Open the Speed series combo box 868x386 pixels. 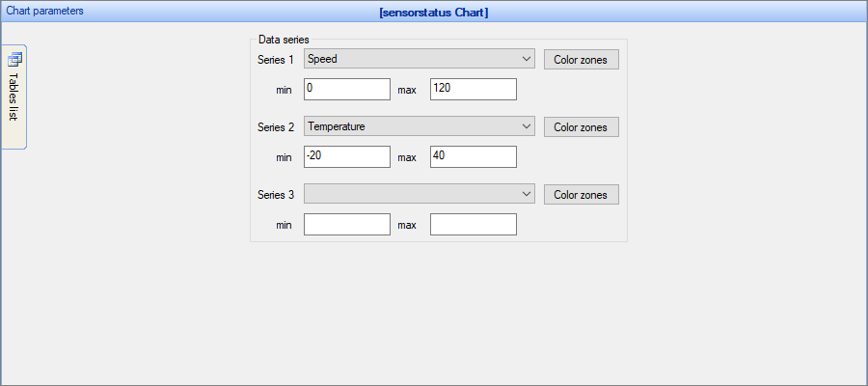(x=420, y=59)
